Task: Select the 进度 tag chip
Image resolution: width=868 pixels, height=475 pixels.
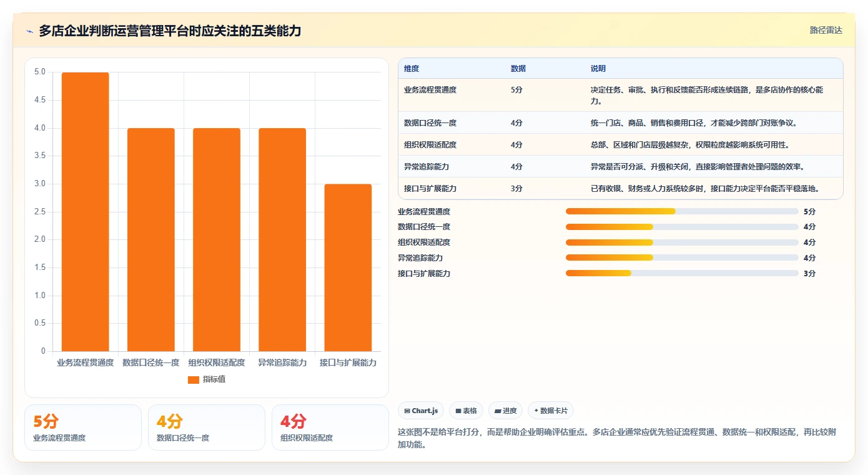Action: [505, 411]
